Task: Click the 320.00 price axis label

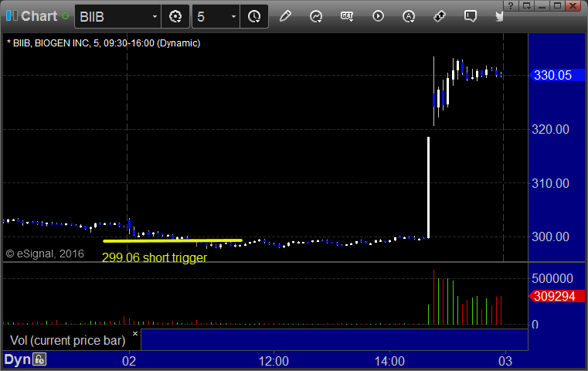Action: pos(550,129)
